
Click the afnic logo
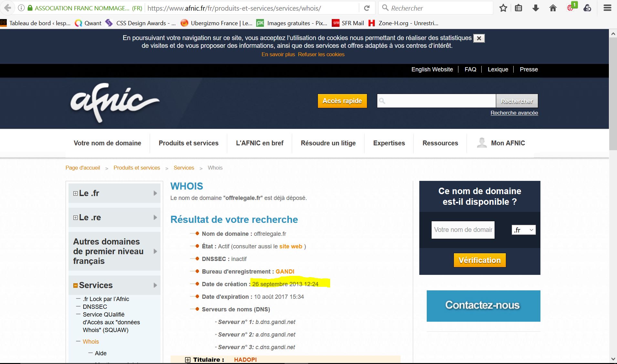(115, 103)
